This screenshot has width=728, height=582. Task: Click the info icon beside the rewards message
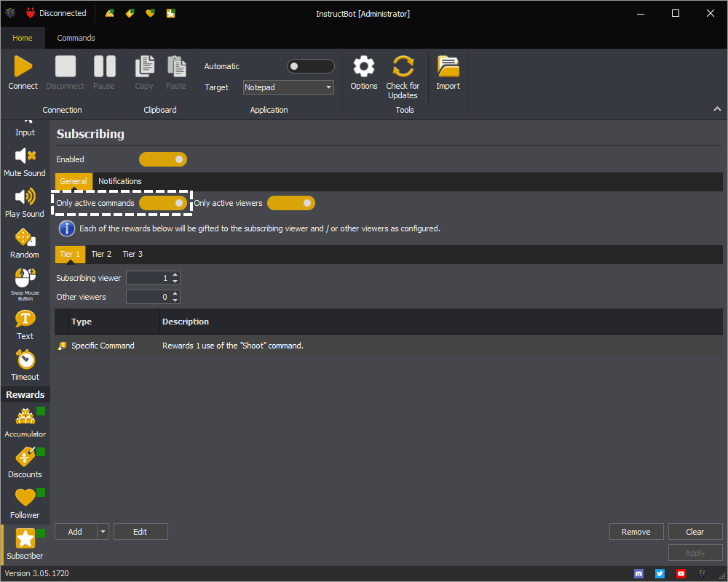67,228
